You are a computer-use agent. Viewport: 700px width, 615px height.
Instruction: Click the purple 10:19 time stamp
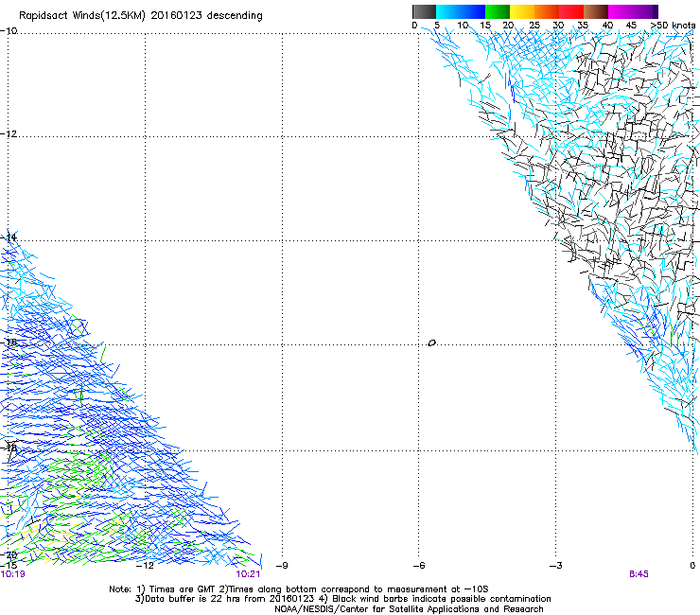pos(12,574)
